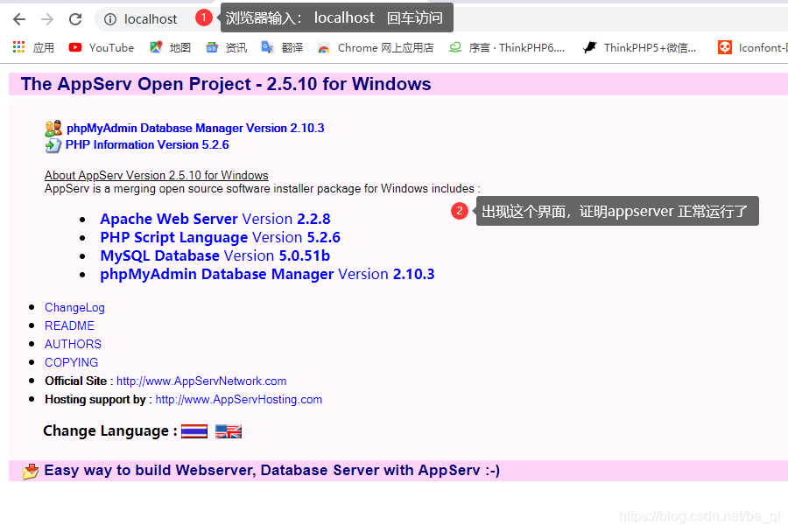Open the Iconfont bookmark
This screenshot has height=532, width=788.
click(x=750, y=47)
